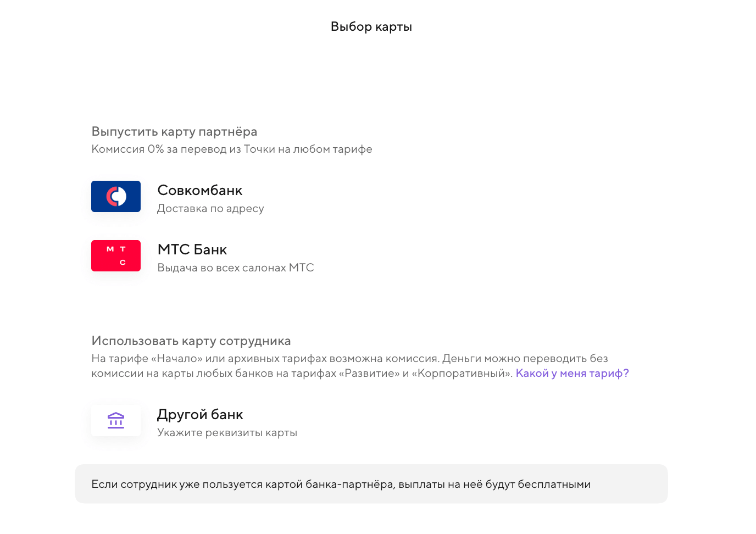Select the Совкомбанк card option title
756x534 pixels.
tap(199, 191)
